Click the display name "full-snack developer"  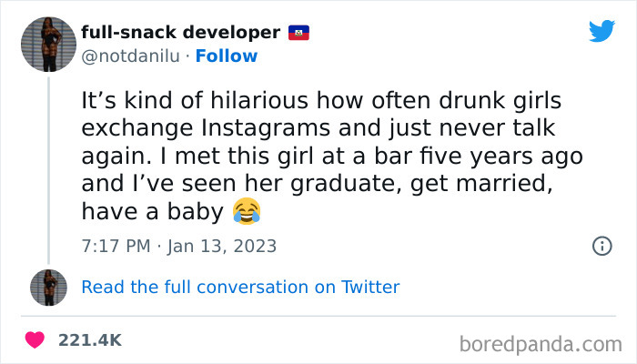(180, 33)
